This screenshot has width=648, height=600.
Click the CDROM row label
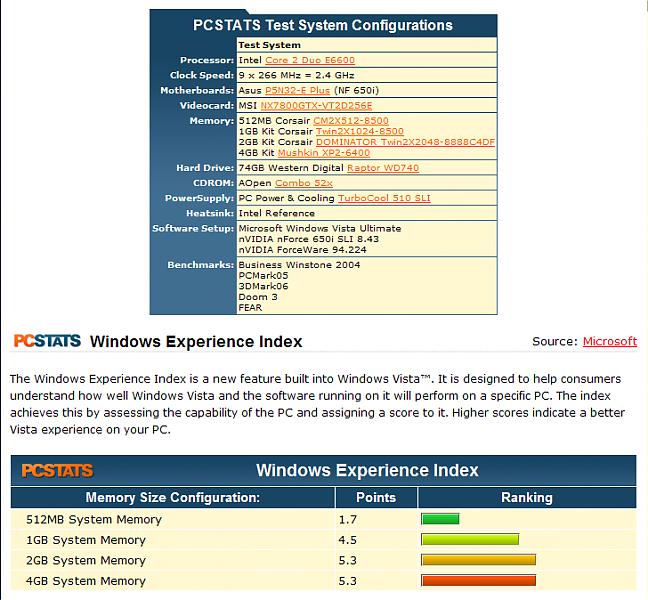coord(213,183)
